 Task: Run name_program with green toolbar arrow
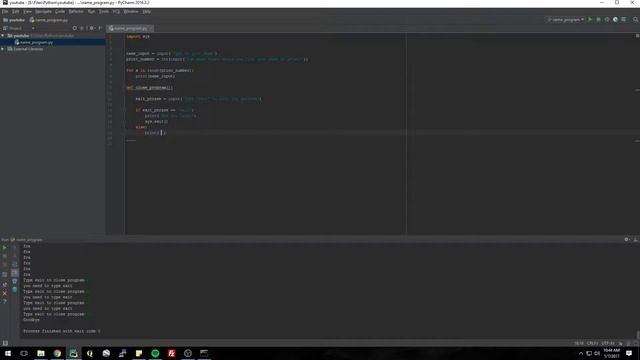tap(590, 20)
